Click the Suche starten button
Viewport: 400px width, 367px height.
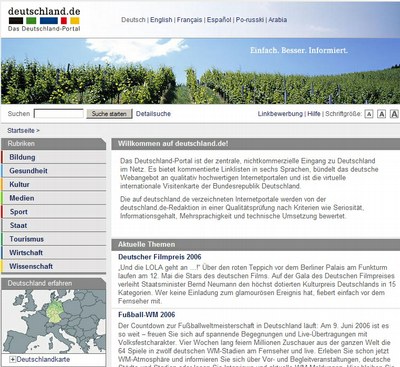point(109,114)
